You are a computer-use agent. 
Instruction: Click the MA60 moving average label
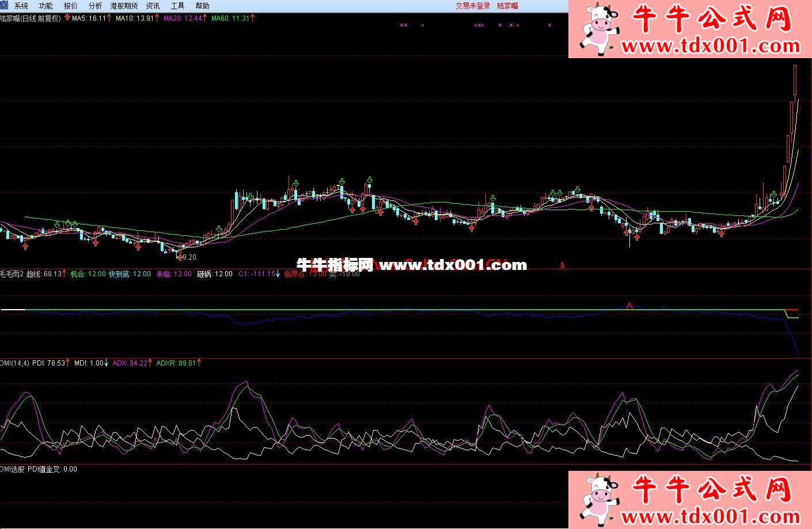click(x=230, y=18)
